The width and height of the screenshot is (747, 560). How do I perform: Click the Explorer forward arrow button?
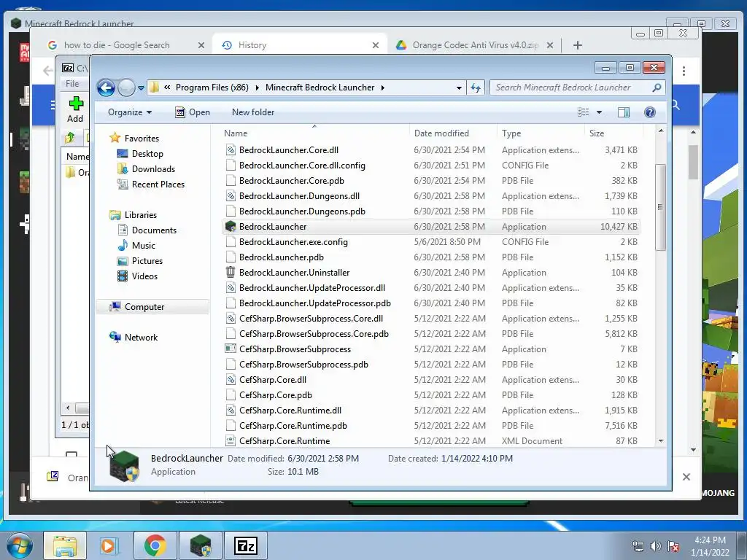126,87
